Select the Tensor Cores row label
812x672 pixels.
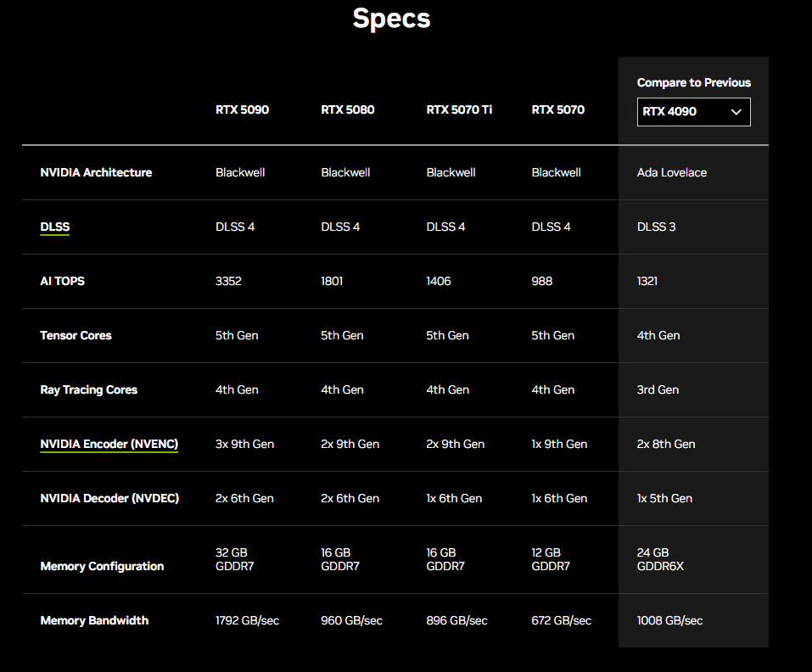pyautogui.click(x=76, y=335)
